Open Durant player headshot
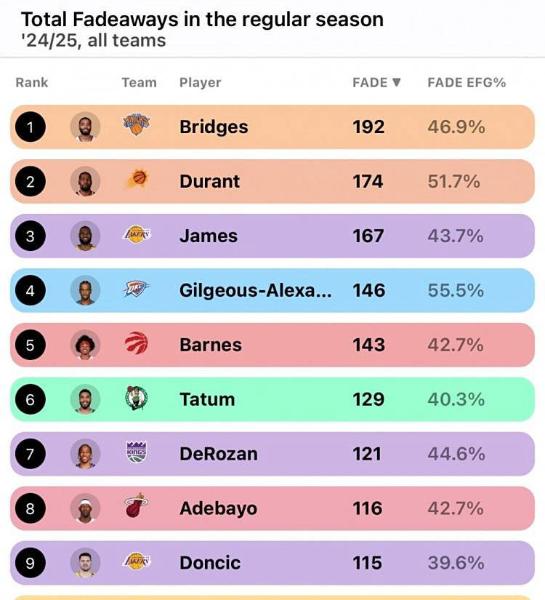545x600 pixels. pyautogui.click(x=85, y=181)
